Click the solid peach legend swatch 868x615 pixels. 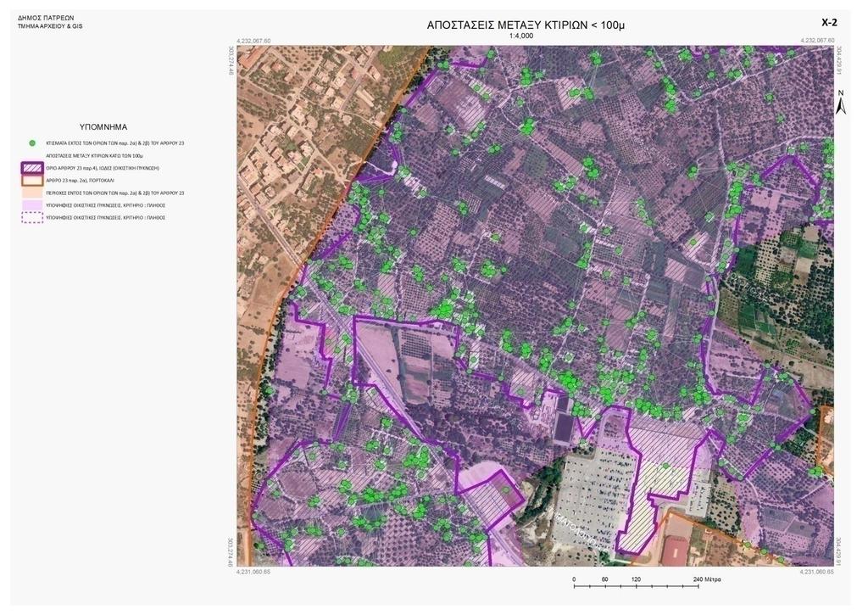click(32, 193)
